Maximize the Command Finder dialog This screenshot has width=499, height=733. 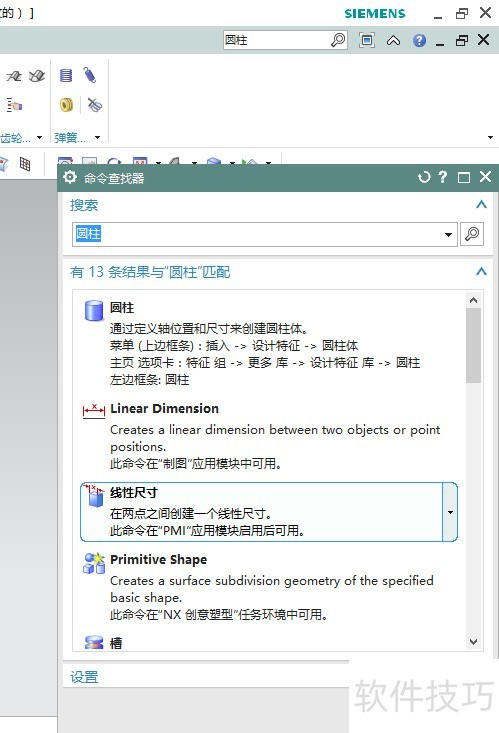click(x=463, y=178)
